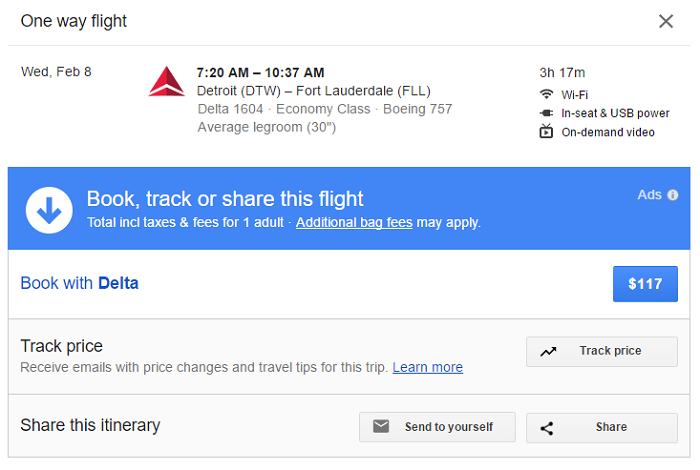Click the on-demand video icon
The image size is (700, 470).
(546, 131)
